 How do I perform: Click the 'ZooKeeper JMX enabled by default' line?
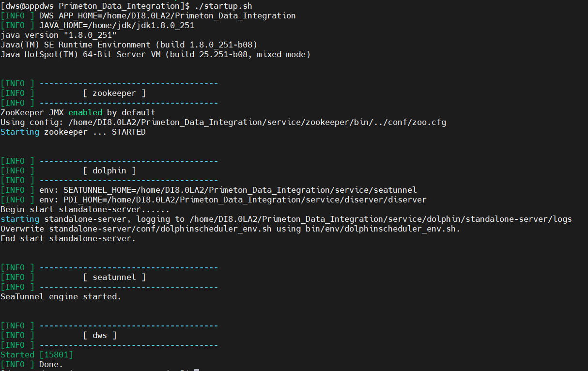click(78, 112)
